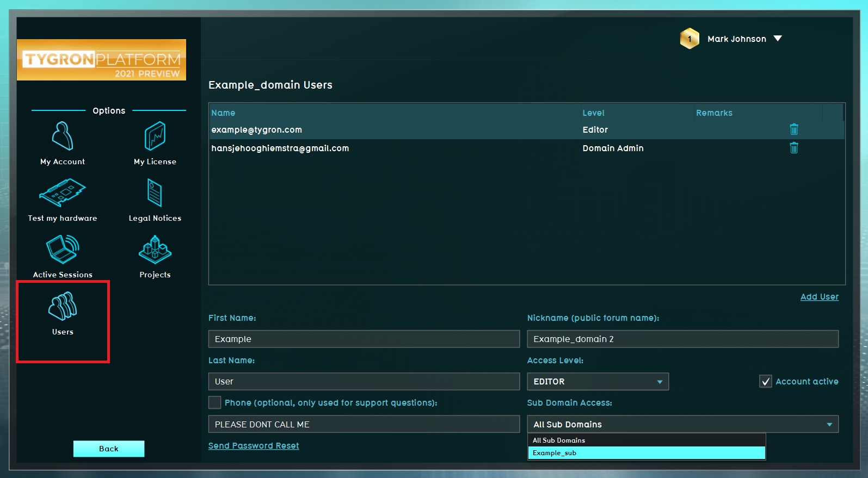Open the My License option
This screenshot has height=478, width=868.
(155, 136)
